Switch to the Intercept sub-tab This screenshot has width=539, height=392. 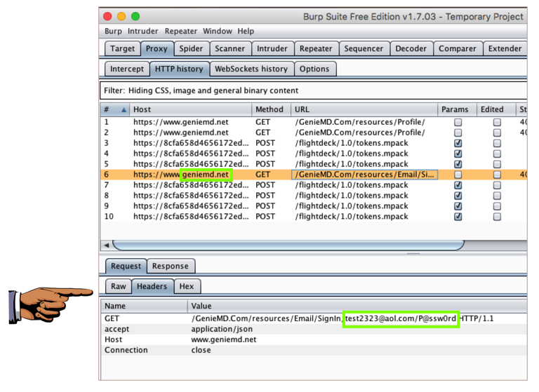point(127,69)
